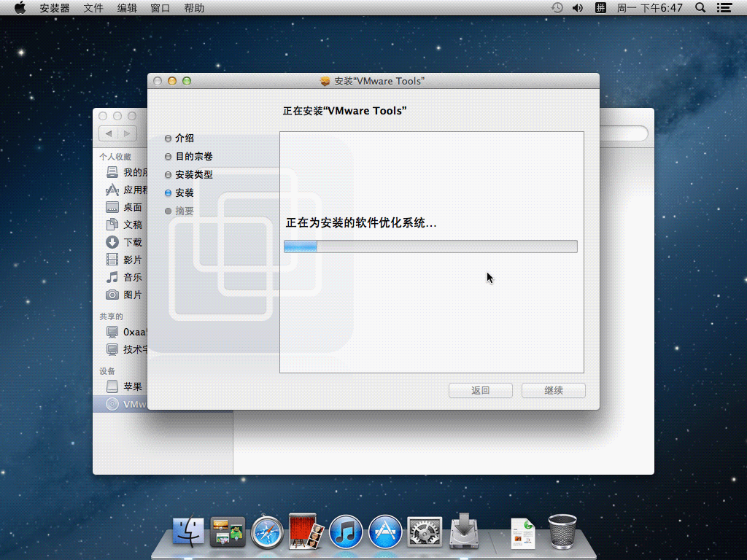
Task: Open 我的所有文件 icon in Finder sidebar
Action: pos(112,172)
